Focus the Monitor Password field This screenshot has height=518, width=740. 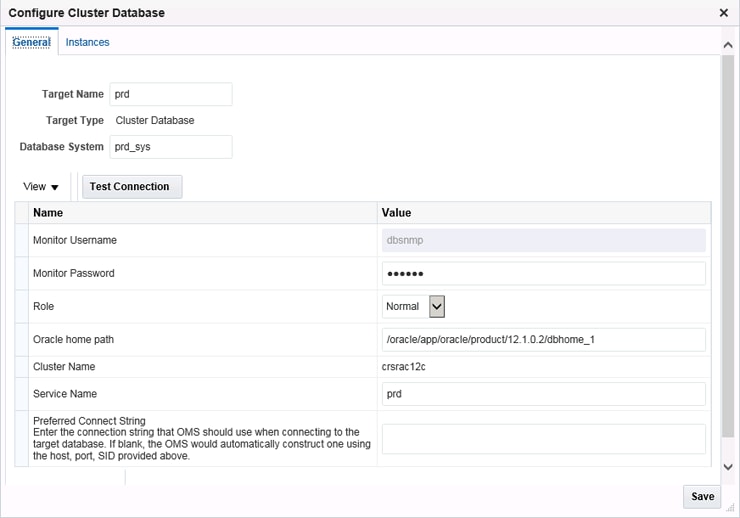543,273
